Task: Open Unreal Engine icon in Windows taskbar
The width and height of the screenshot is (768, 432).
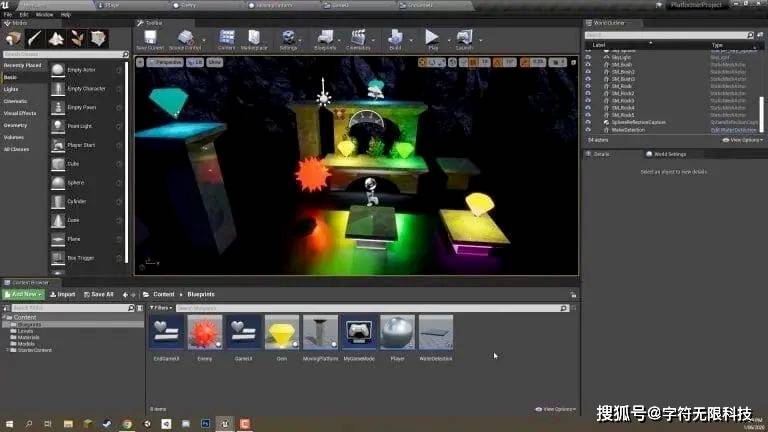Action: (x=225, y=424)
